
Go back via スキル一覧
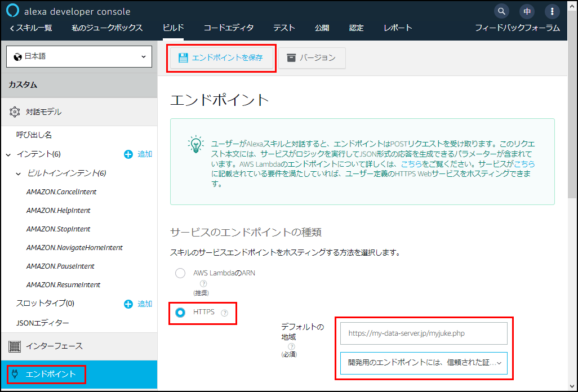coord(31,28)
